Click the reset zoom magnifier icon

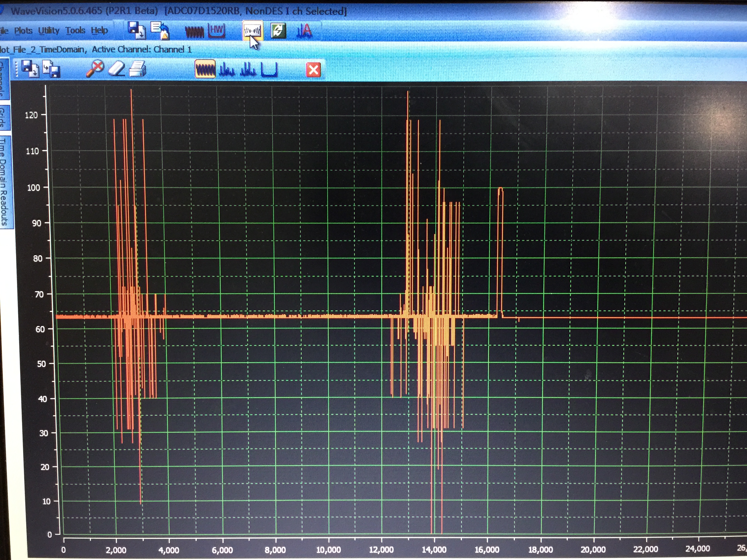95,69
